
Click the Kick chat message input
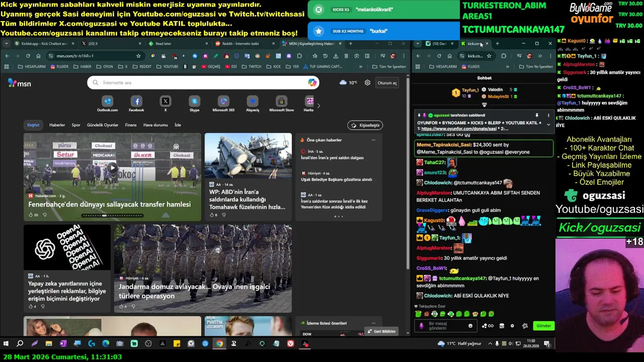[x=445, y=326]
